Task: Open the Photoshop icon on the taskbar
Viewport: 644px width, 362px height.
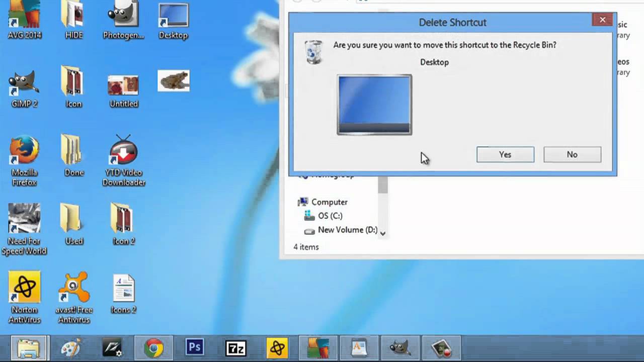Action: pos(195,347)
